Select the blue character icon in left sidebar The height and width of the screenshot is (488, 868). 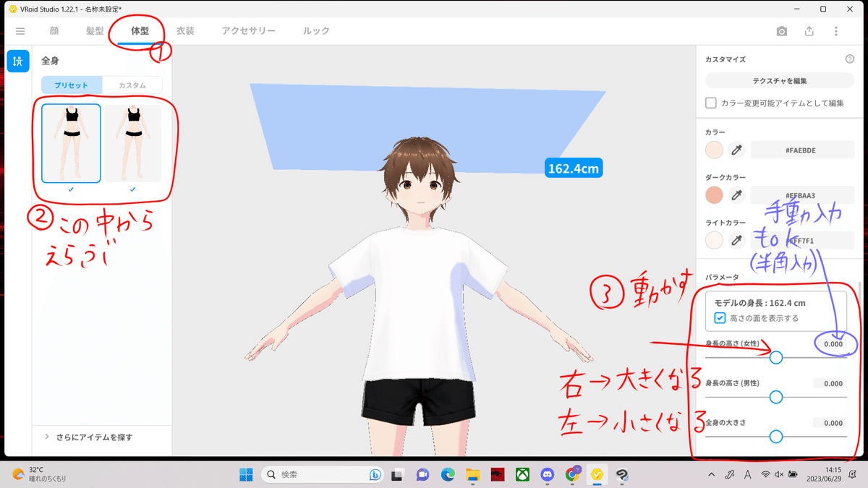(x=17, y=61)
